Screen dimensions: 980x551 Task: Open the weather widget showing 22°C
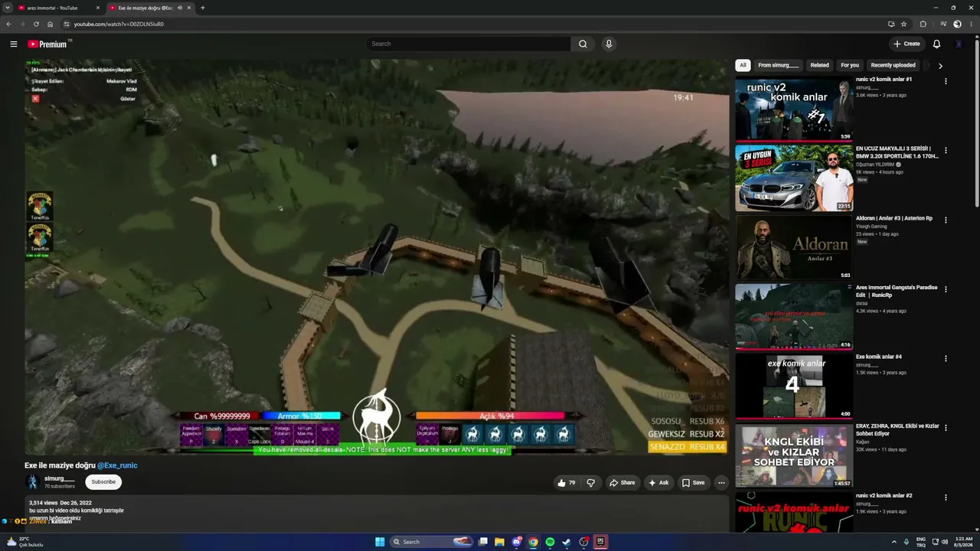[24, 542]
